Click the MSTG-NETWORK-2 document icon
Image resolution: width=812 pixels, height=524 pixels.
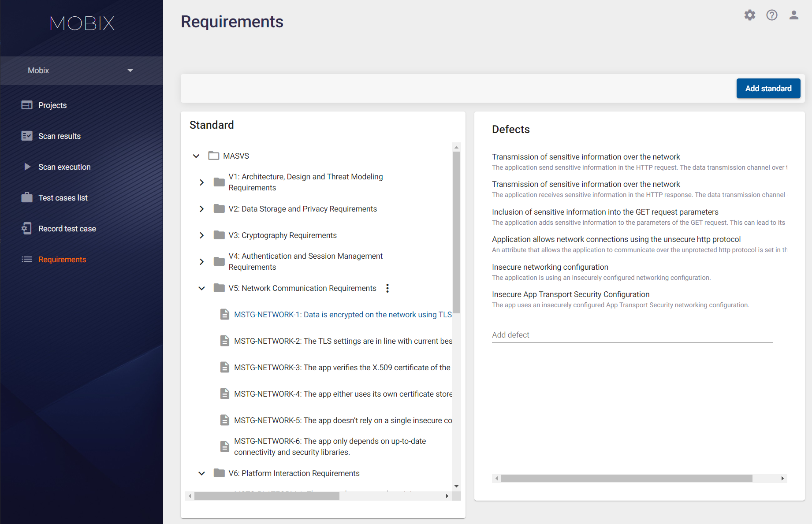point(225,341)
